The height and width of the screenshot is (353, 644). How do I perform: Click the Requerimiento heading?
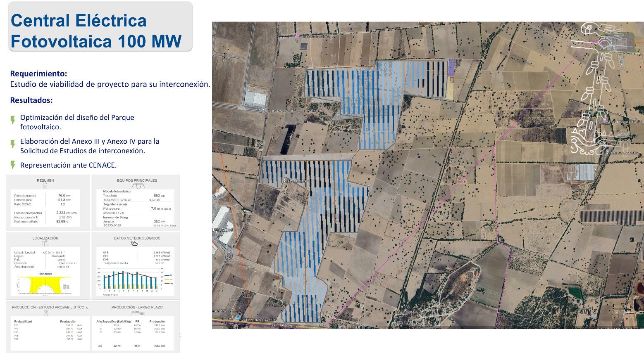pyautogui.click(x=38, y=73)
